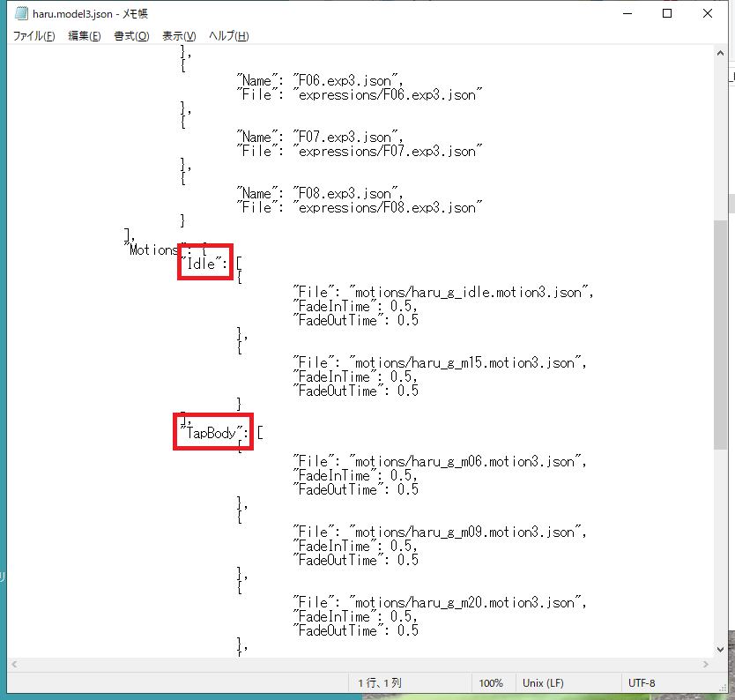Click the UTF-8 encoding status entry
735x700 pixels.
pos(642,683)
